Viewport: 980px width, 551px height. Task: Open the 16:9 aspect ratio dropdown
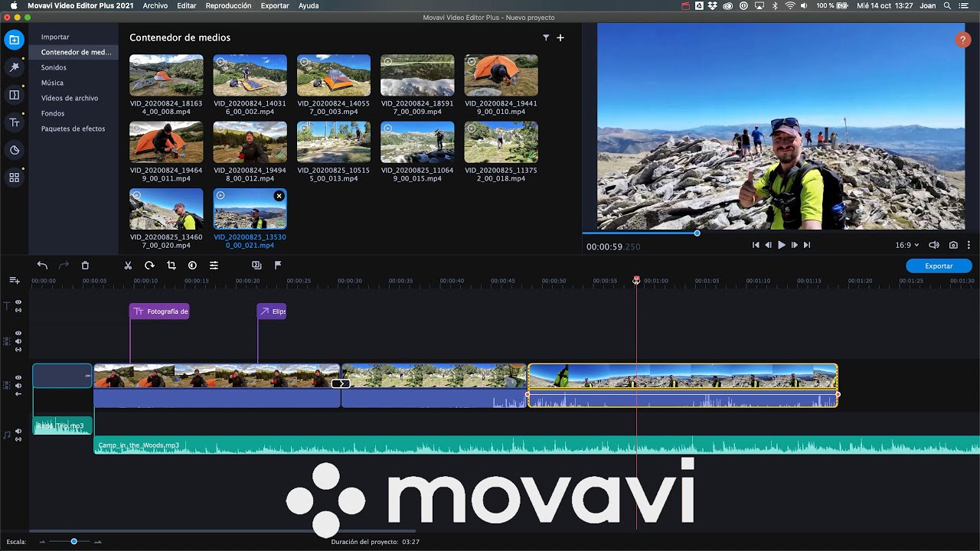(x=907, y=245)
